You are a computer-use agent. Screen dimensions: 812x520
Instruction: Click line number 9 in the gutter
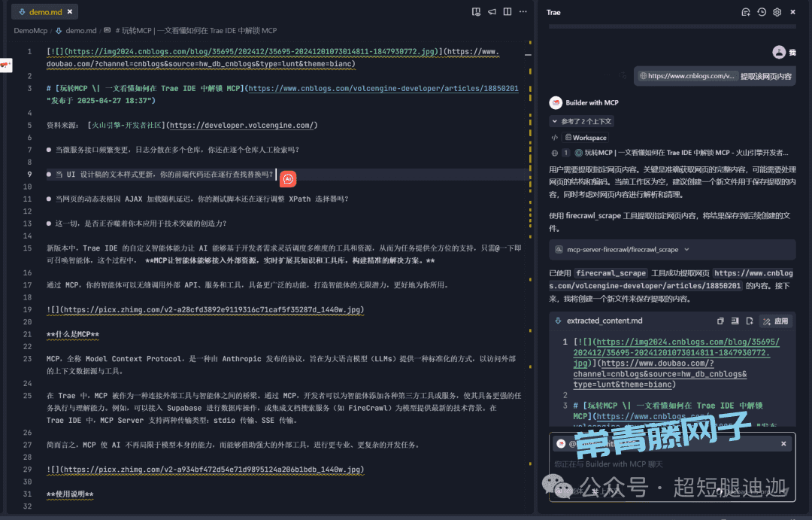click(x=29, y=174)
